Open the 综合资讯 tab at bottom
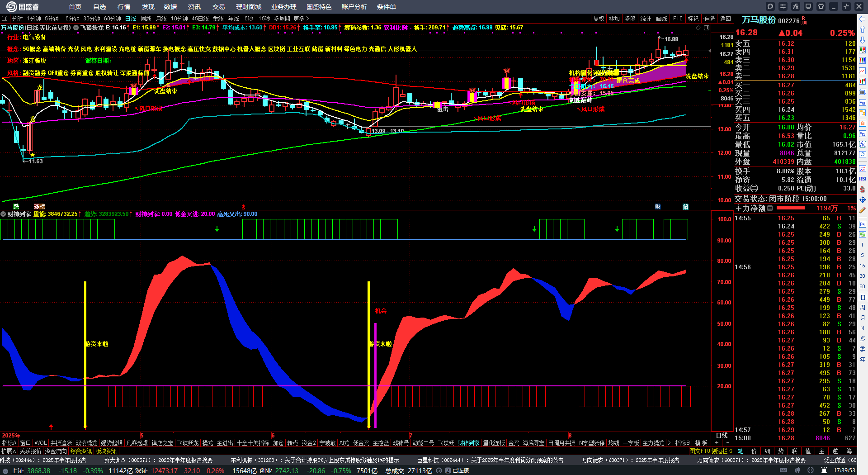Screen dimensions: 868x475 pyautogui.click(x=81, y=451)
